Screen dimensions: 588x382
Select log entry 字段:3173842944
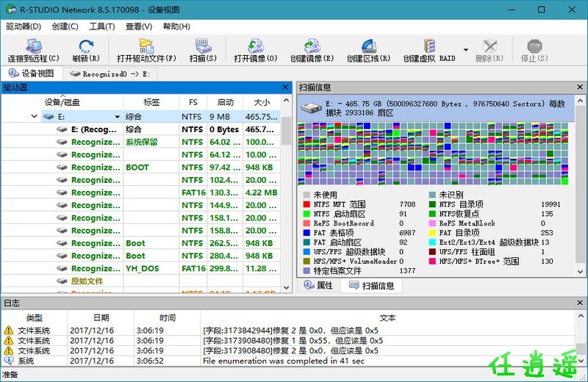[x=288, y=331]
